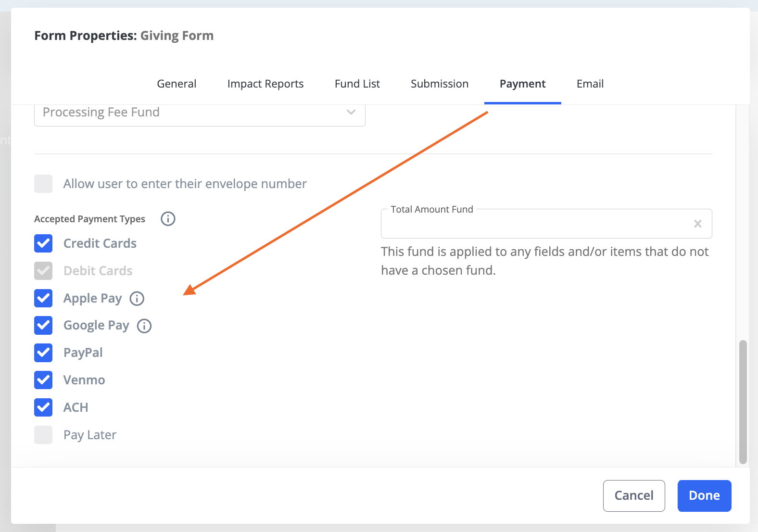Switch to the General tab
This screenshot has width=758, height=532.
(x=177, y=84)
